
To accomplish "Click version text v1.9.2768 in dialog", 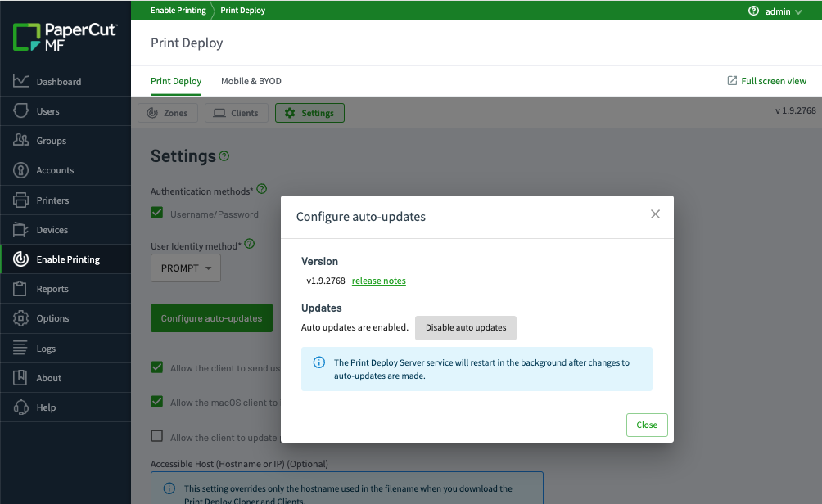I will point(326,281).
